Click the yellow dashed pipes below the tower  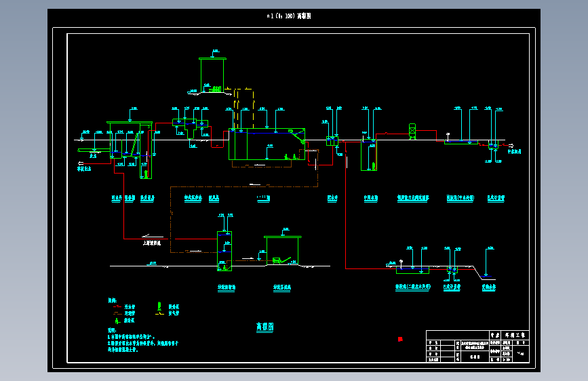coord(243,108)
